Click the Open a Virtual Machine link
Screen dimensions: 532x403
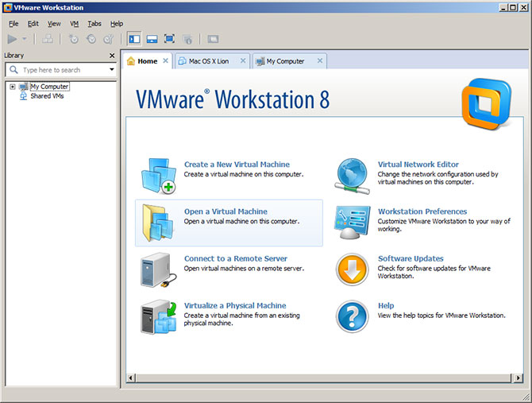coord(226,211)
